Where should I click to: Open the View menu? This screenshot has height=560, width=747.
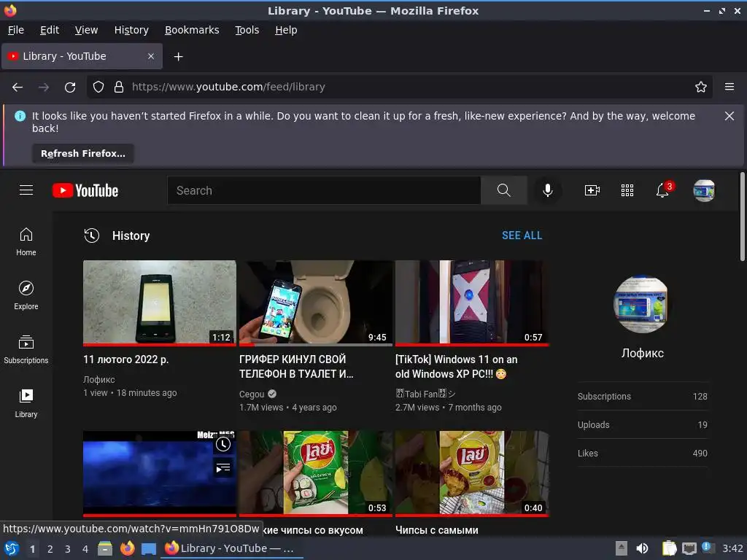86,30
